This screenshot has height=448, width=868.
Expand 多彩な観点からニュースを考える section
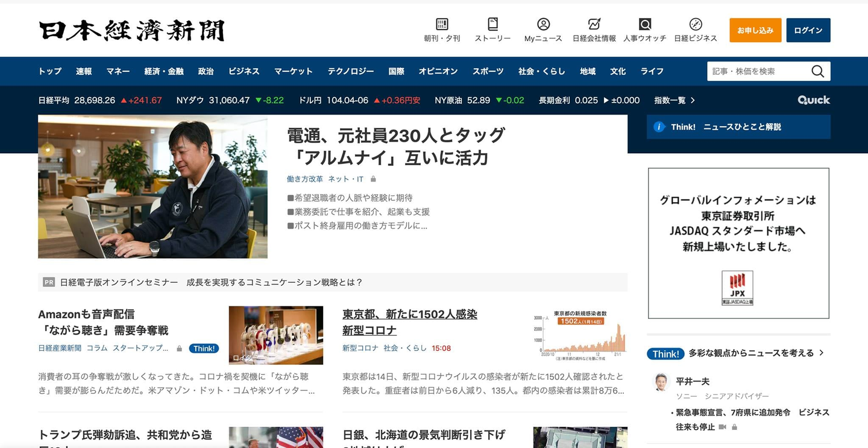[756, 353]
